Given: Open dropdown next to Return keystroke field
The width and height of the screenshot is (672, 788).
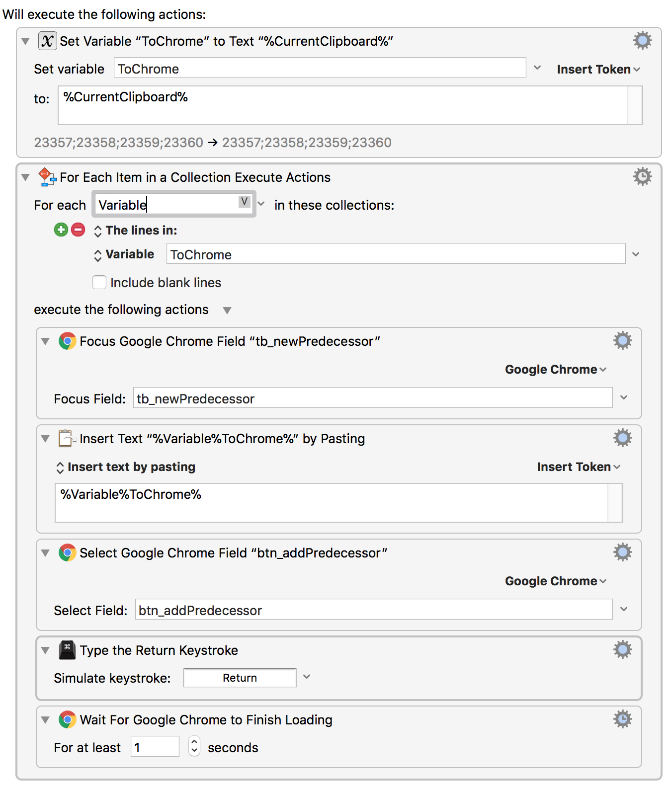Looking at the screenshot, I should pyautogui.click(x=307, y=677).
